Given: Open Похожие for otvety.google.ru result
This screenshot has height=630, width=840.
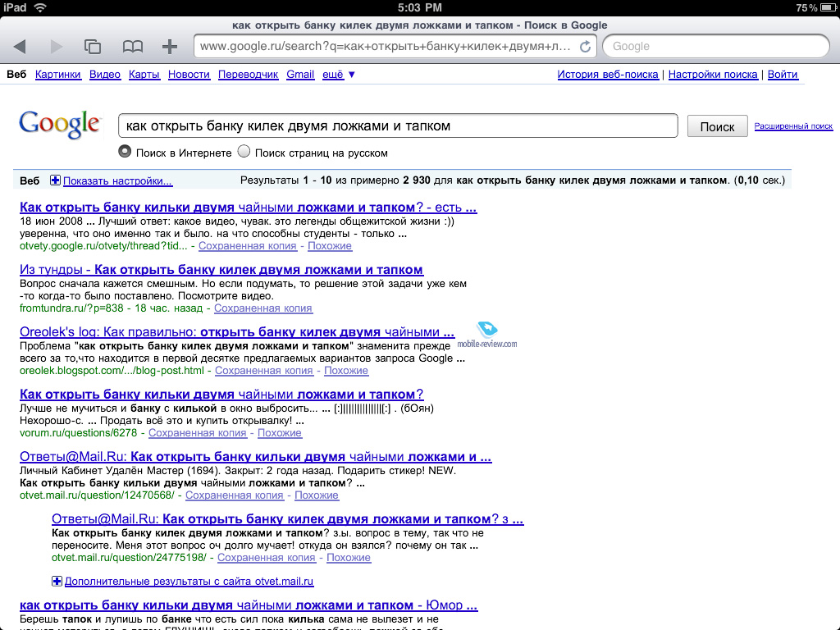Looking at the screenshot, I should (x=330, y=246).
